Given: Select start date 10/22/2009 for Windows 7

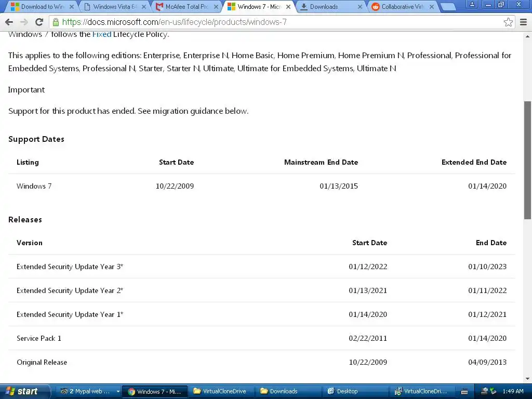Looking at the screenshot, I should (x=175, y=186).
